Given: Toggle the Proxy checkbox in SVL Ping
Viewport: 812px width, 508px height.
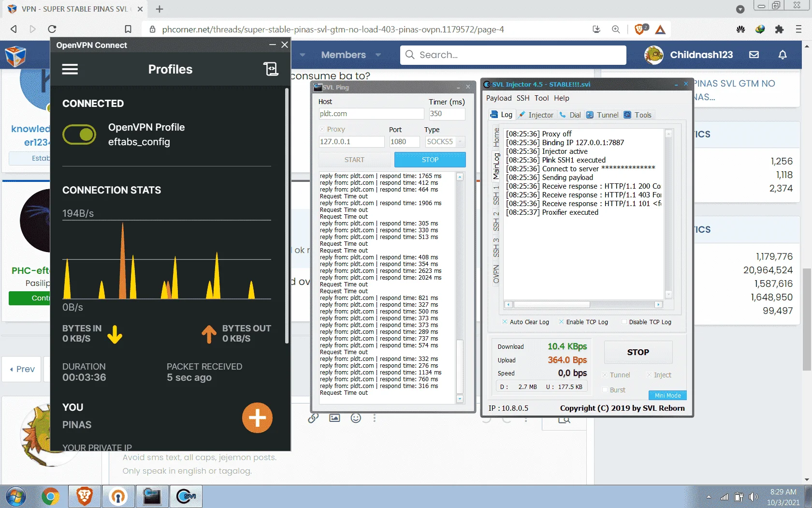Looking at the screenshot, I should point(322,129).
